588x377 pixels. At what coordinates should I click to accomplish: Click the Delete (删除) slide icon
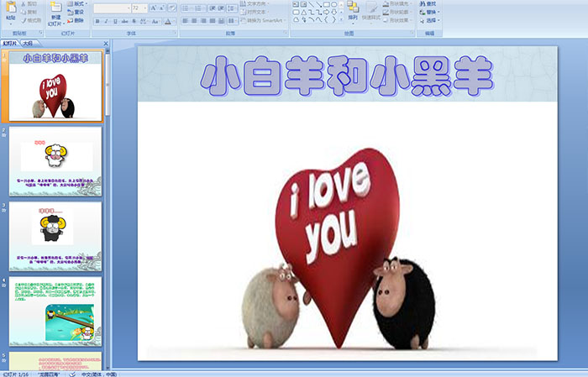coord(70,21)
